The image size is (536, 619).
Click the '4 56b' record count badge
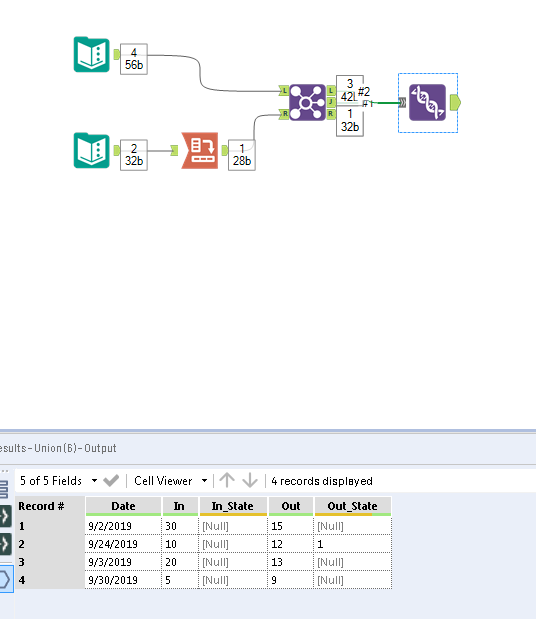coord(134,59)
